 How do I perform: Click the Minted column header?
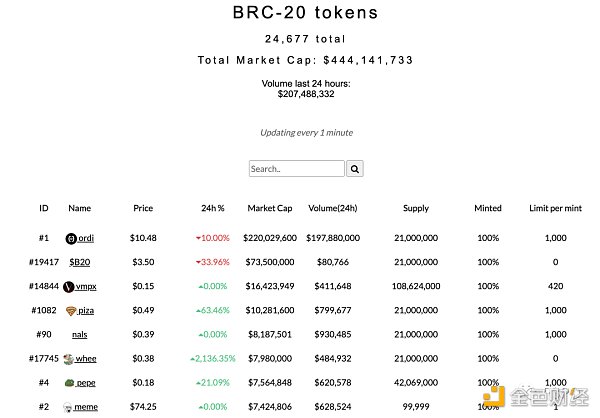click(x=488, y=208)
